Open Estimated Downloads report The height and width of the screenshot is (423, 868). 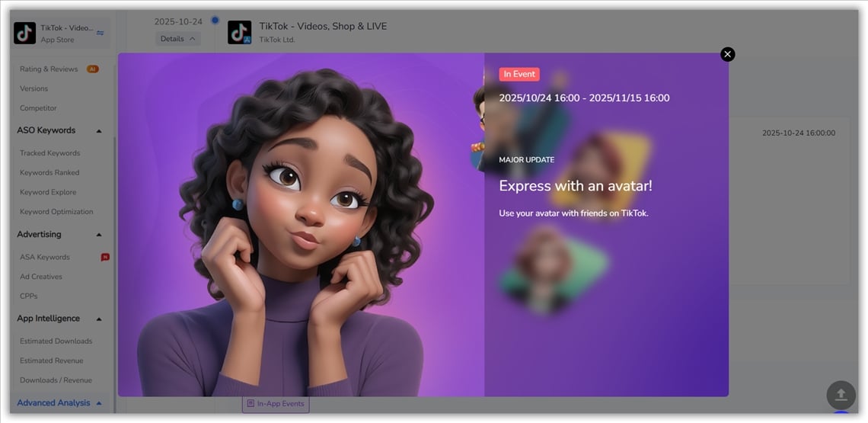tap(56, 341)
